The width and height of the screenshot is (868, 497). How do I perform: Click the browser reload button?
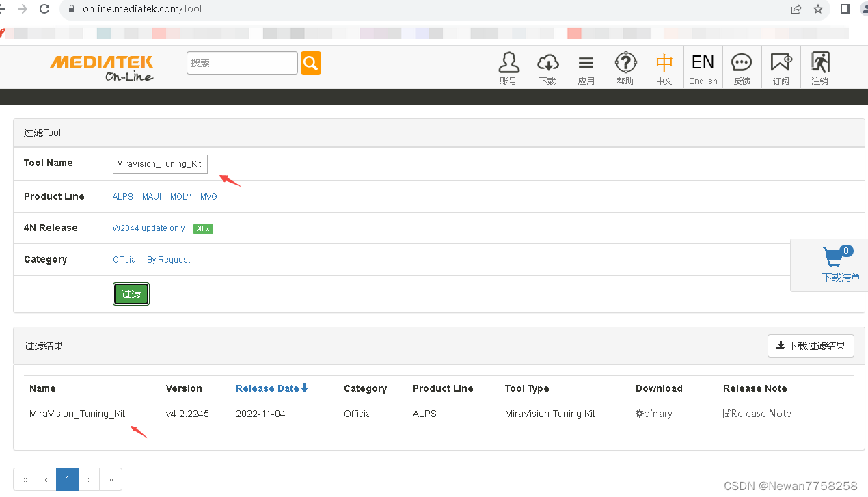coord(44,9)
